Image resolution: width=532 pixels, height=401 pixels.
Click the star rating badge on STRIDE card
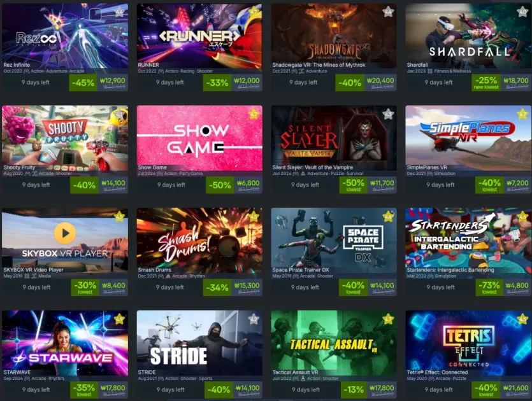pos(254,319)
